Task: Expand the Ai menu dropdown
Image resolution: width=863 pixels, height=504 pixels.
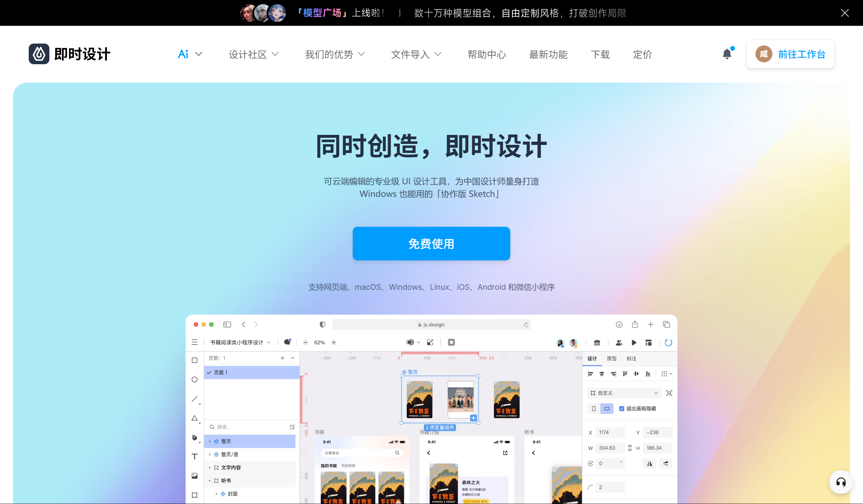Action: point(190,55)
